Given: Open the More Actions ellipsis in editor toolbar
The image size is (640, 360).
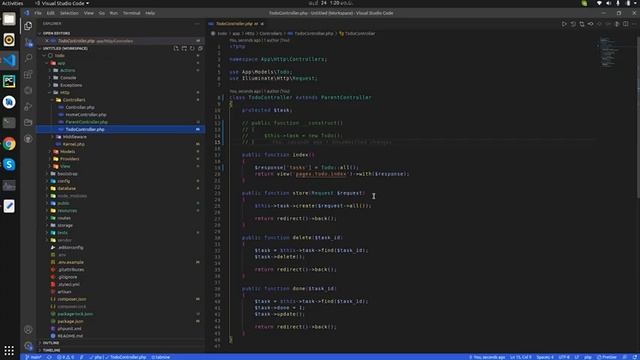Looking at the screenshot, I should 634,24.
